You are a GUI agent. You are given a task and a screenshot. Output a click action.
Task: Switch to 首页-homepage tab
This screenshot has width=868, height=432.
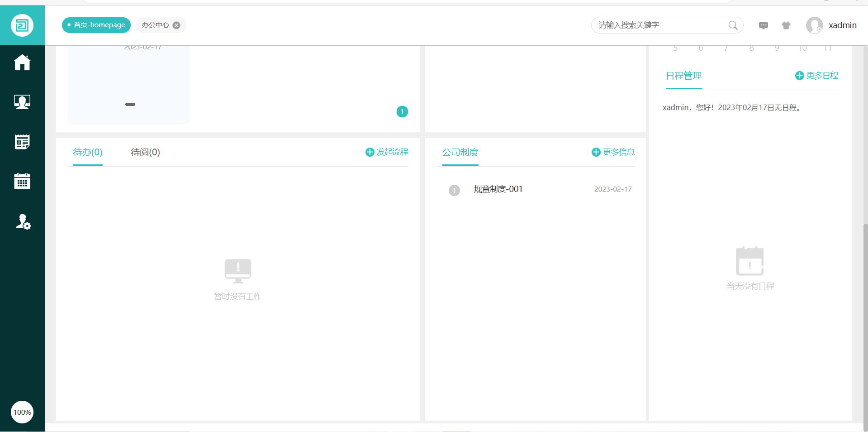(x=96, y=25)
